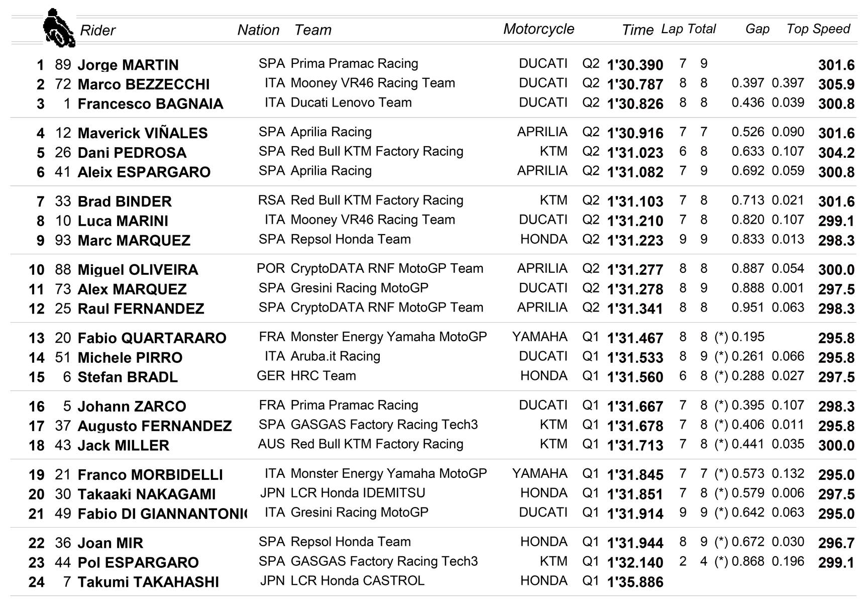Click Francesco BAGNAIA's name

[x=150, y=104]
